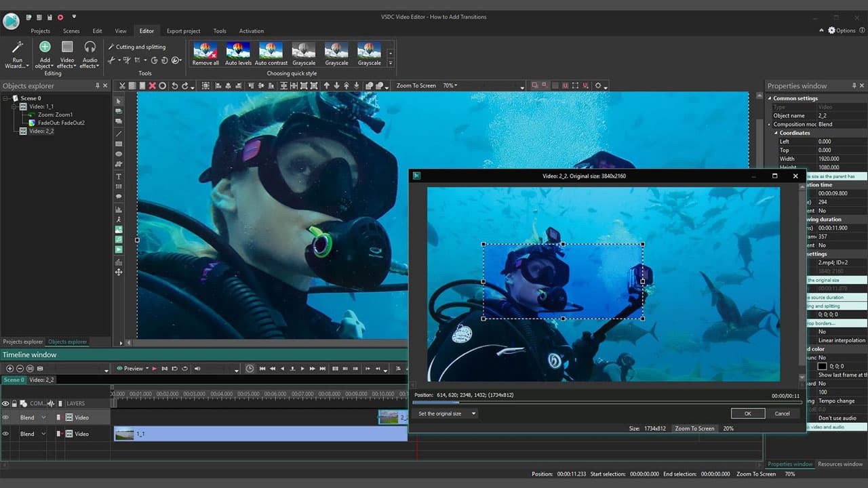Viewport: 868px width, 488px height.
Task: Switch to the Projects explorer tab
Action: tap(23, 341)
